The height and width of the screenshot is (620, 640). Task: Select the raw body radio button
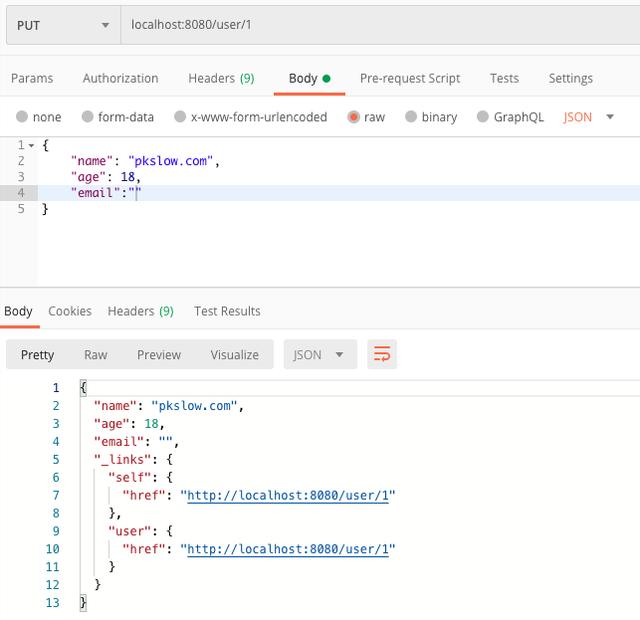[x=354, y=117]
